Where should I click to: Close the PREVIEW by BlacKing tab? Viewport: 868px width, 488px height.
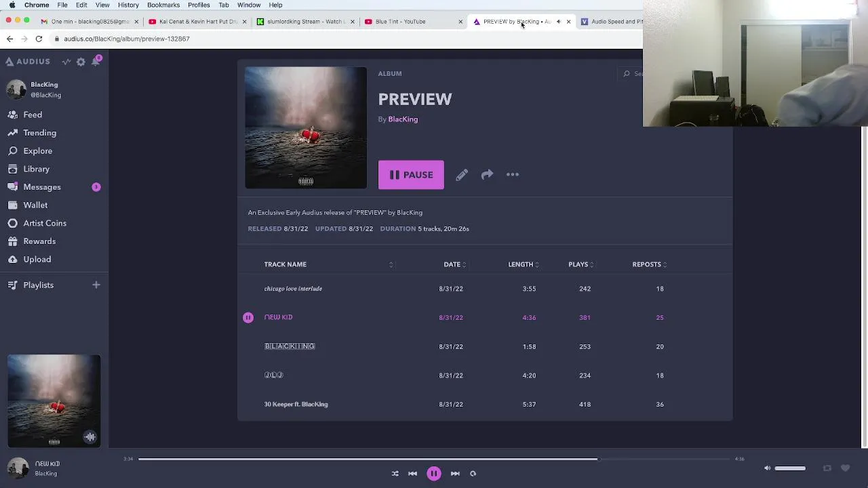[568, 22]
